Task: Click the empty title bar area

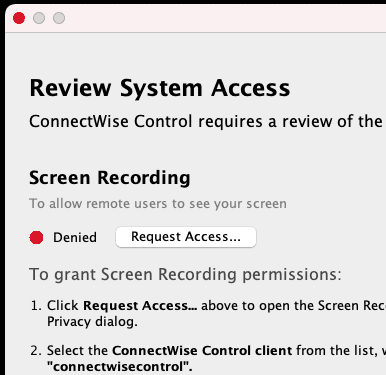Action: point(227,18)
